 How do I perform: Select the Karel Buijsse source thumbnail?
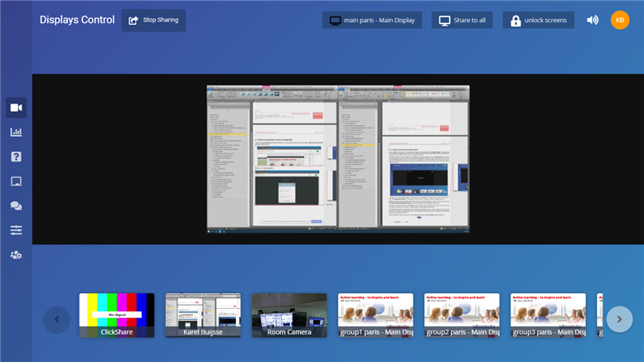click(203, 315)
